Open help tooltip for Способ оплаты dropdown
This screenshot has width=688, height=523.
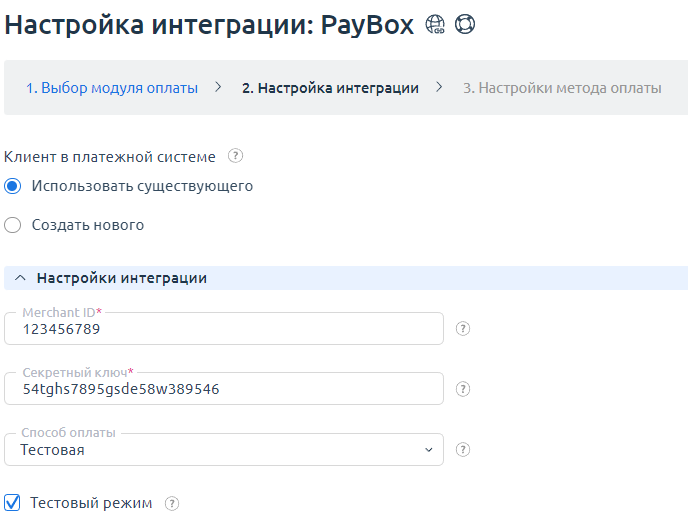click(463, 450)
